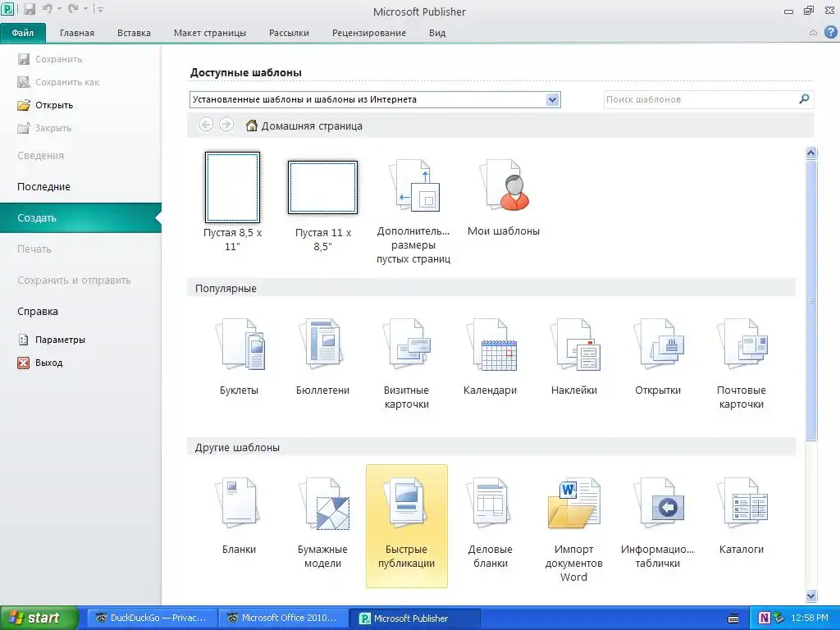This screenshot has width=840, height=630.
Task: Open the Быстрые публикации templates
Action: (407, 526)
